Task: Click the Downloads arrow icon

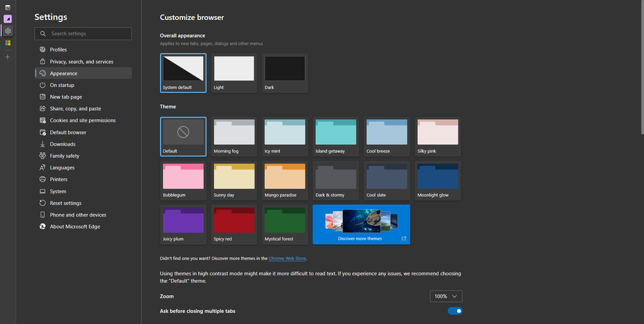Action: pyautogui.click(x=43, y=144)
